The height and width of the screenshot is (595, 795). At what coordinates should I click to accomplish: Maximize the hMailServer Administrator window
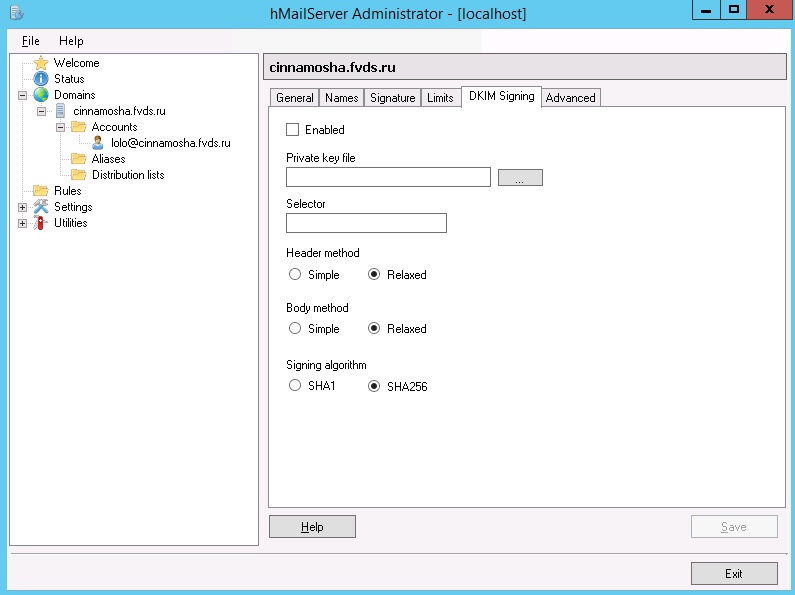(733, 10)
